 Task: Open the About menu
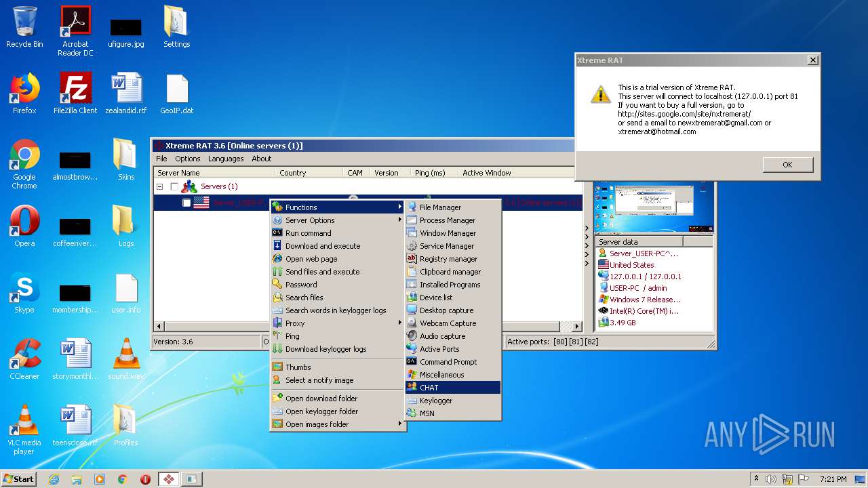[262, 159]
